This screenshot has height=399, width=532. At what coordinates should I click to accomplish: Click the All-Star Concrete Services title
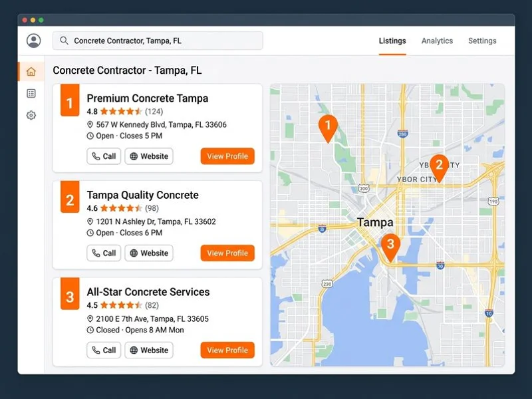[148, 292]
